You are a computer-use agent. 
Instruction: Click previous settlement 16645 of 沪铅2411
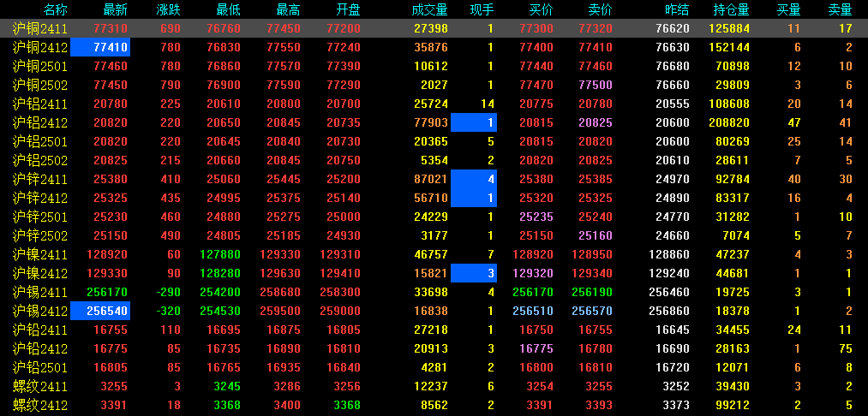(x=673, y=330)
